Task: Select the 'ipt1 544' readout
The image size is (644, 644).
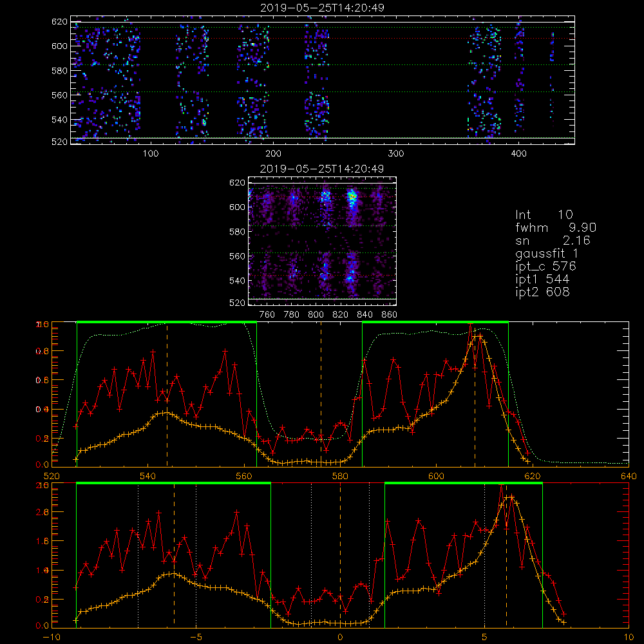Action: pos(542,279)
